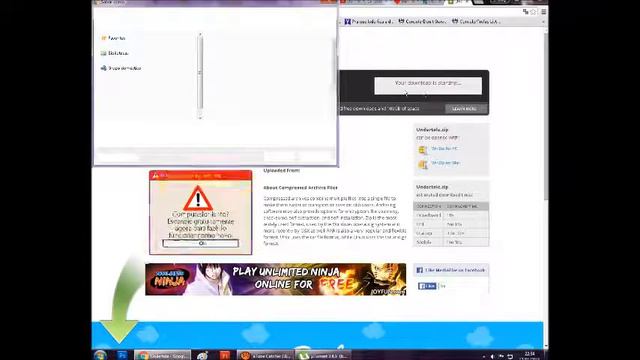
Task: Click the WinZip for Mac link
Action: 445,163
